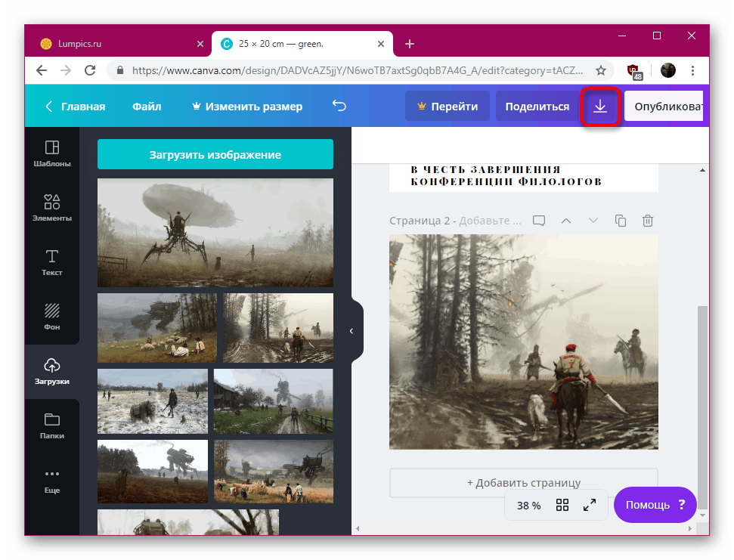Go back to the previous page
Viewport: 734px width, 560px height.
click(42, 70)
